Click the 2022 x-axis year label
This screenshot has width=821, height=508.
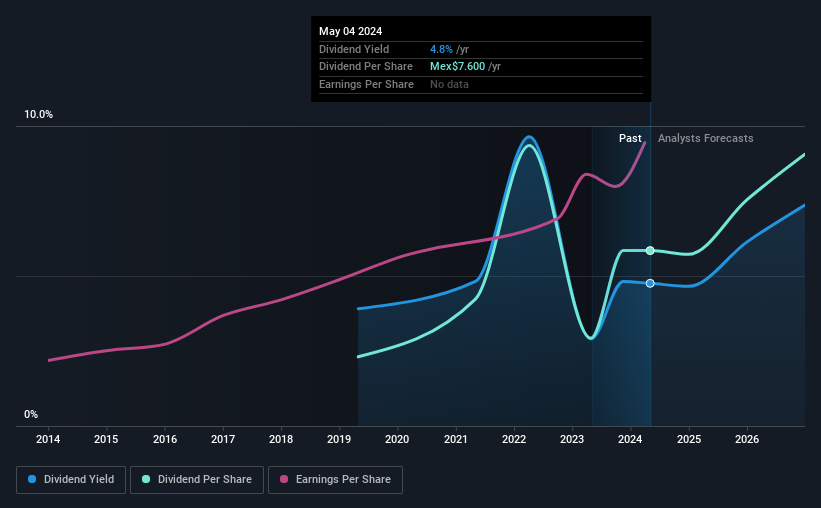[x=514, y=439]
